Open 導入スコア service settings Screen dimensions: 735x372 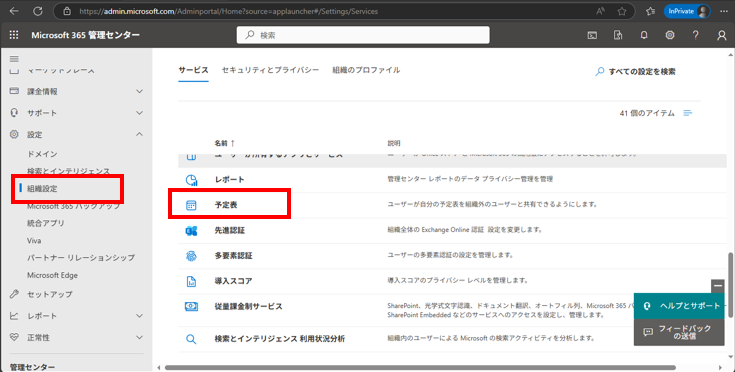coord(233,281)
